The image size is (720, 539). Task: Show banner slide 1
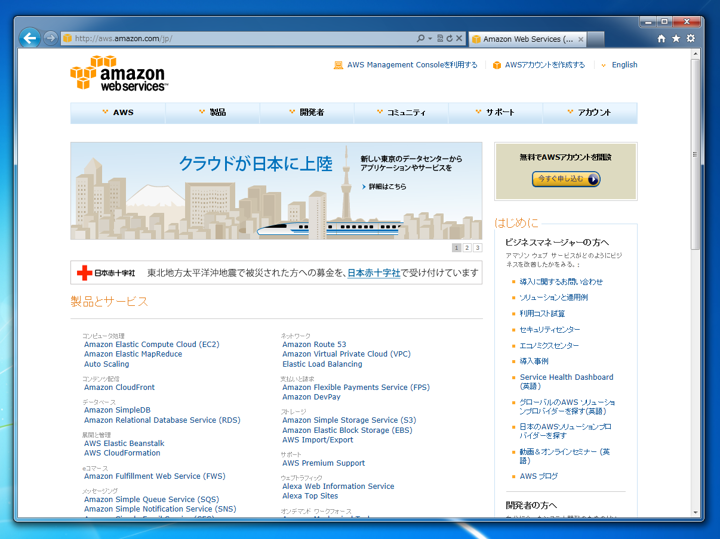coord(456,248)
